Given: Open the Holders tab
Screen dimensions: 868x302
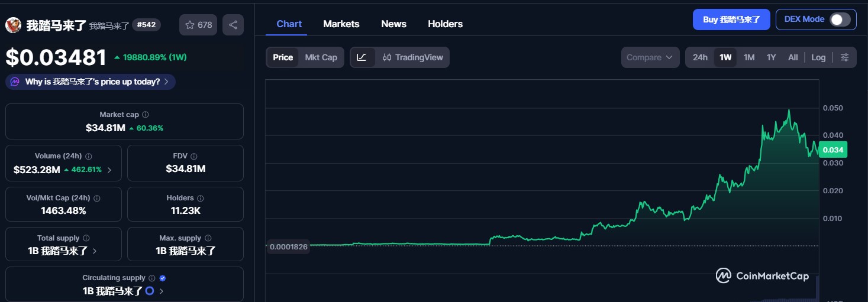Looking at the screenshot, I should point(445,24).
